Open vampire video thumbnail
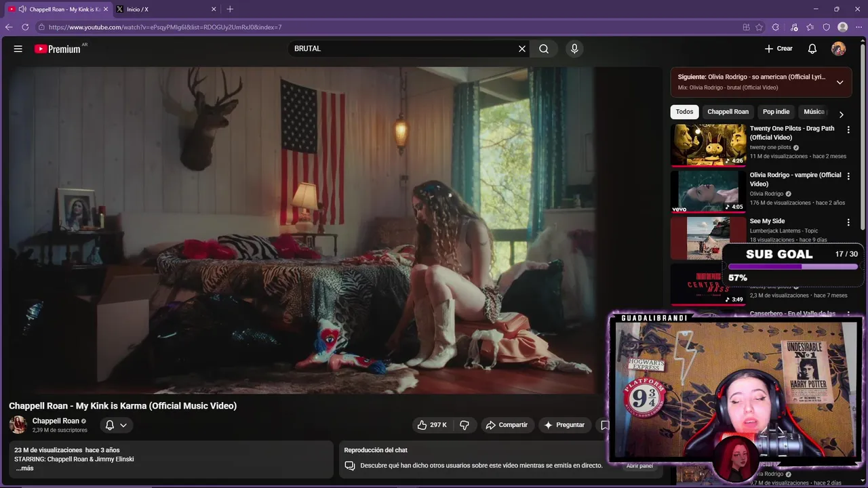Viewport: 868px width, 488px height. (708, 191)
